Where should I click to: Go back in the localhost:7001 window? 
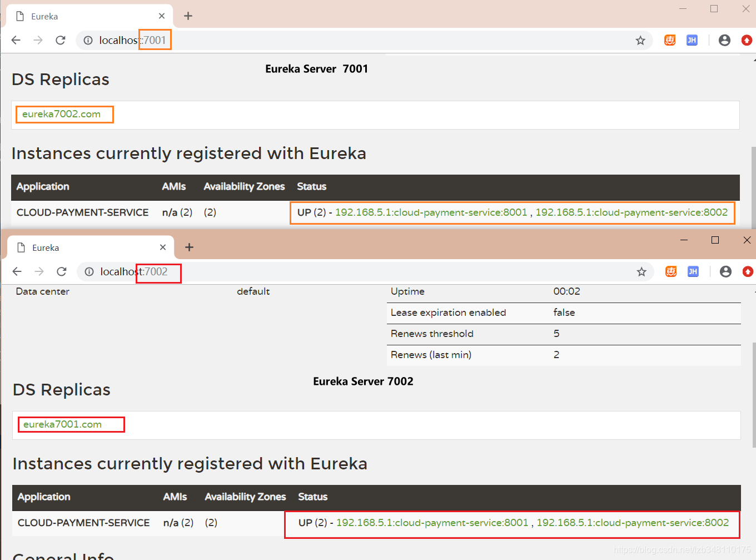point(16,40)
